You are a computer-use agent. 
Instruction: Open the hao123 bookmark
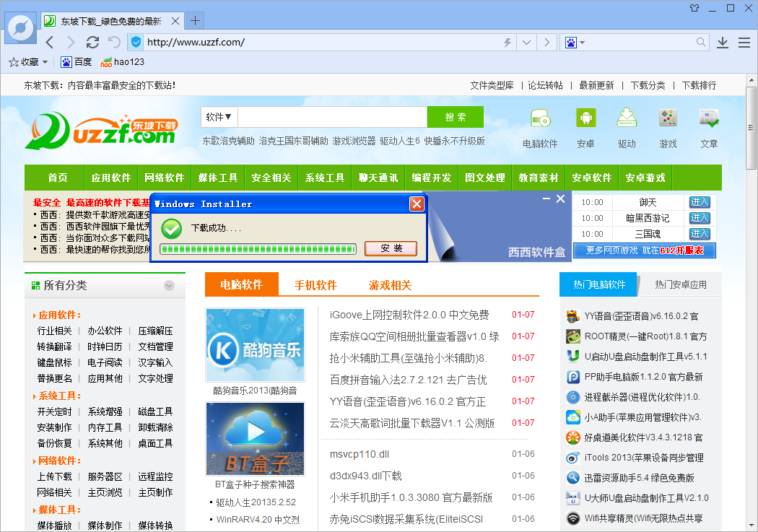[122, 62]
